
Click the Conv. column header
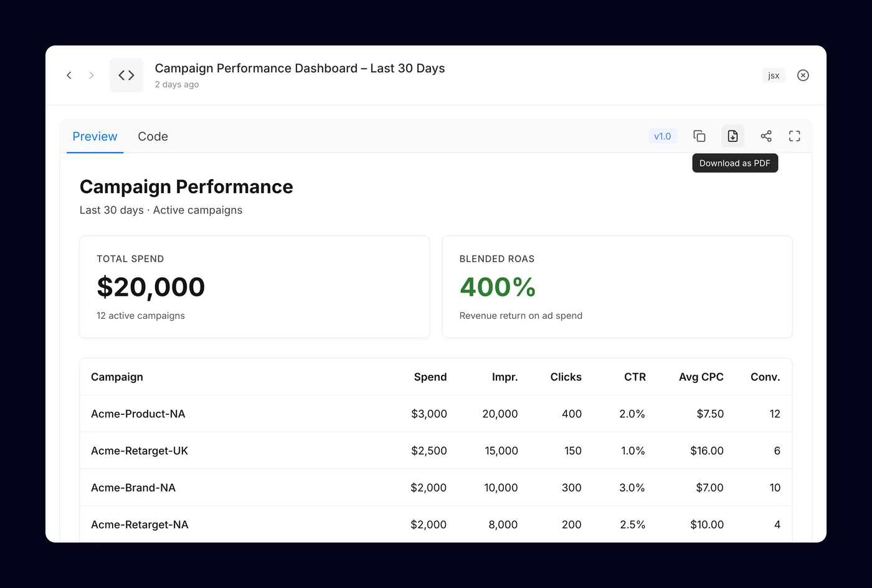[x=765, y=377]
